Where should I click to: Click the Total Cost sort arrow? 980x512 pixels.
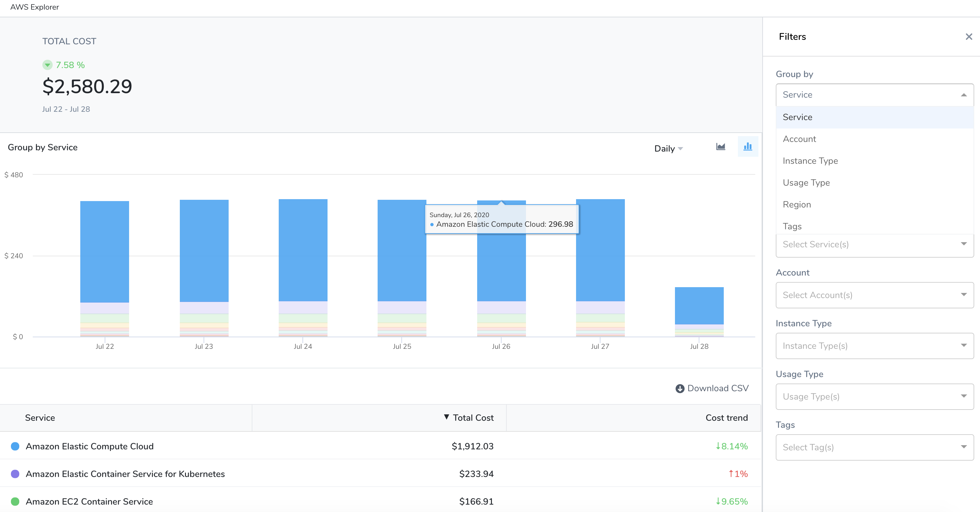coord(447,417)
